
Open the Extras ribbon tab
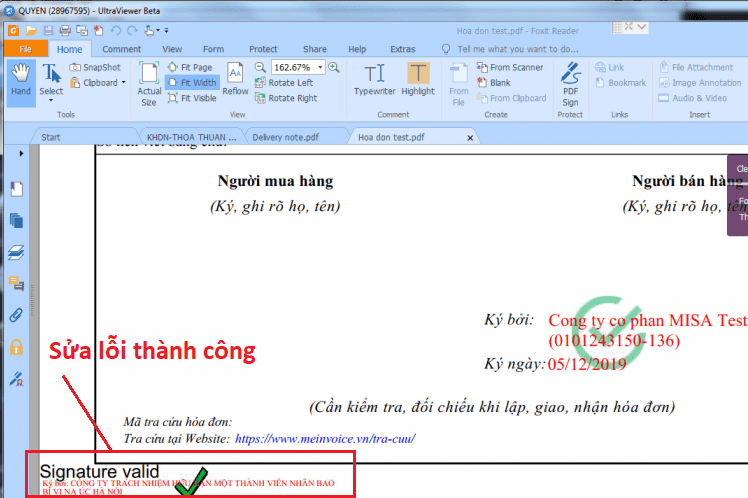pos(403,49)
